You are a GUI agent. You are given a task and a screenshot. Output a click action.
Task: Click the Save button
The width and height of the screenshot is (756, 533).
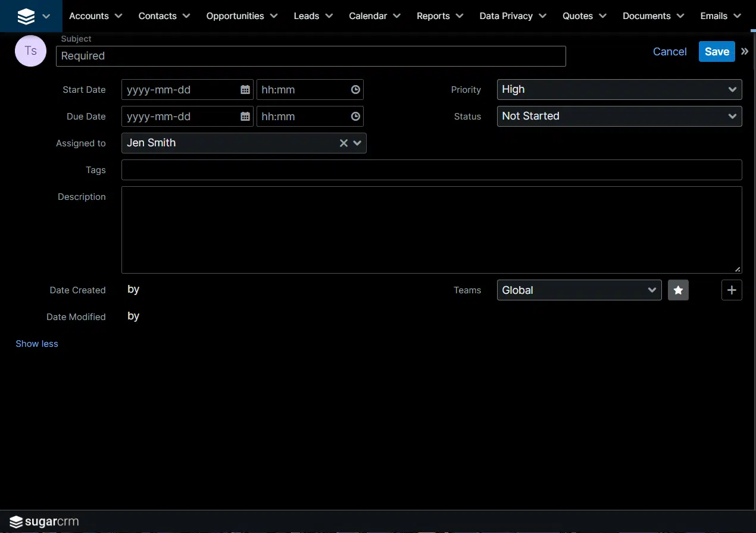pos(717,52)
